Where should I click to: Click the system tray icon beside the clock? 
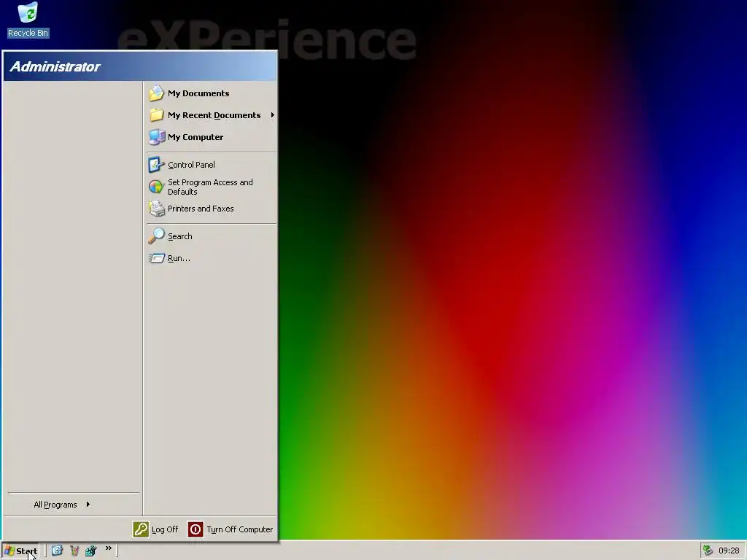[x=708, y=551]
